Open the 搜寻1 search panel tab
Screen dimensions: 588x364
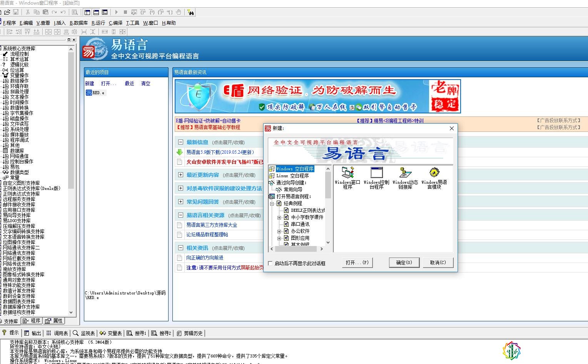click(137, 333)
